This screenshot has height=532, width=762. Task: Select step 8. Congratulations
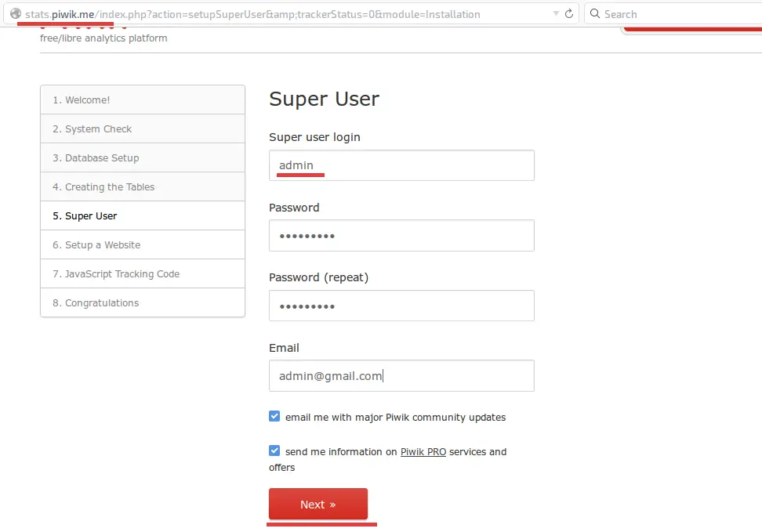coord(143,302)
